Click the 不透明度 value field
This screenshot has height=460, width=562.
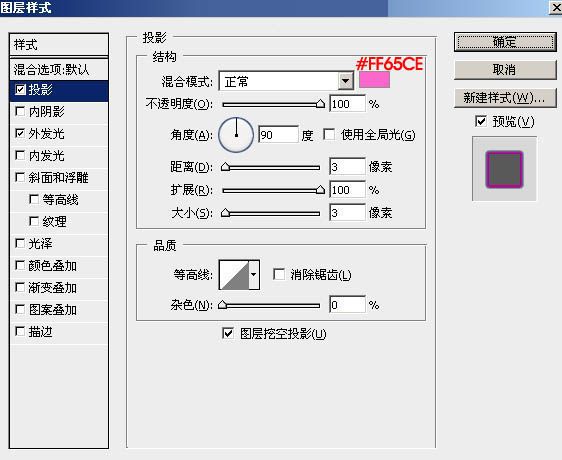pyautogui.click(x=347, y=104)
